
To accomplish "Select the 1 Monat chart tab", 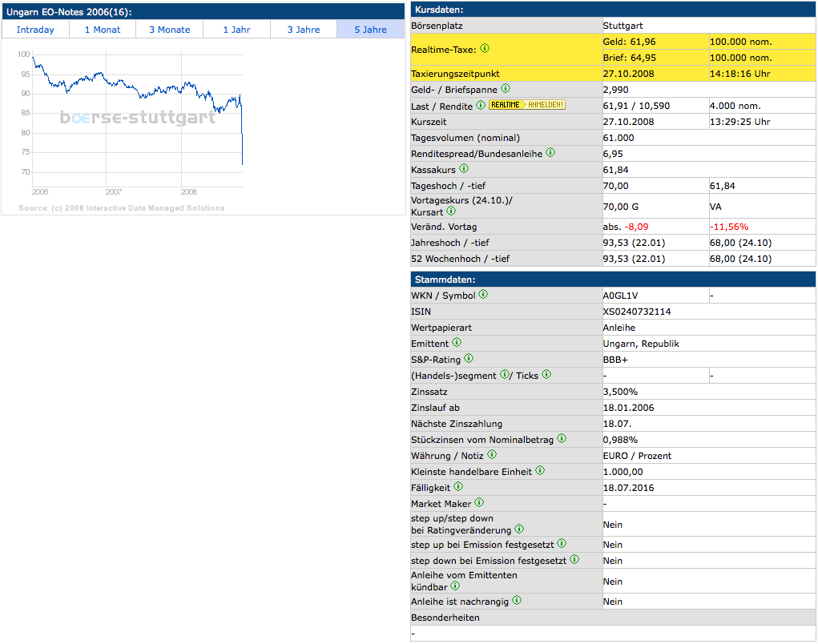I will (103, 30).
